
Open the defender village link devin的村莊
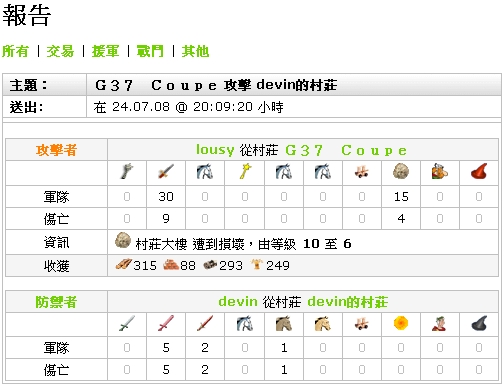(348, 302)
